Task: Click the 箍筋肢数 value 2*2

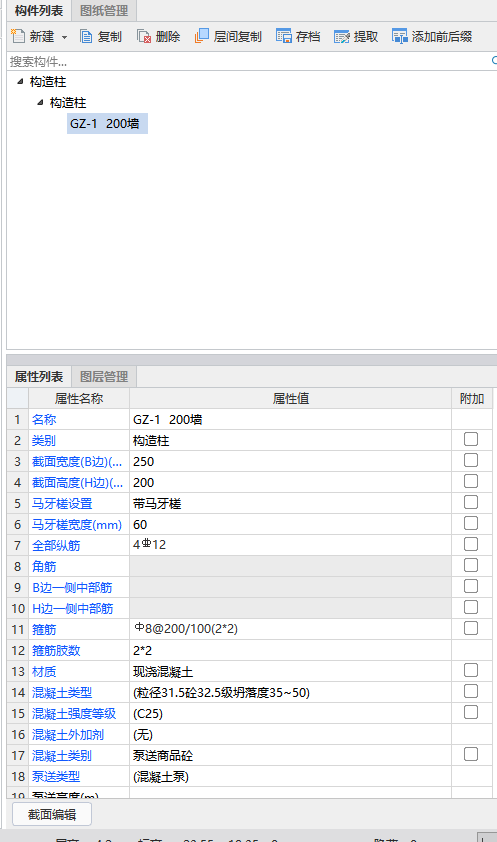Action: (290, 651)
